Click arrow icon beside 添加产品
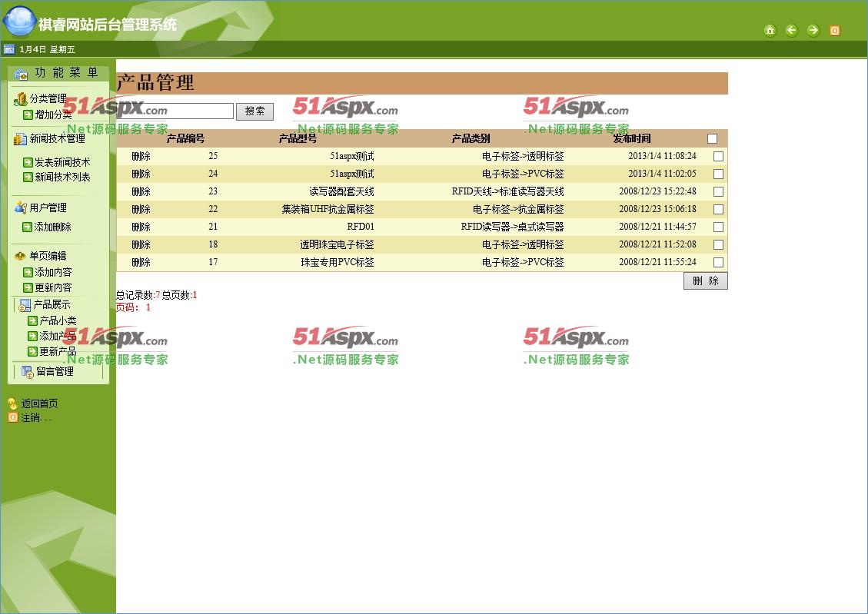Image resolution: width=868 pixels, height=614 pixels. coord(32,336)
